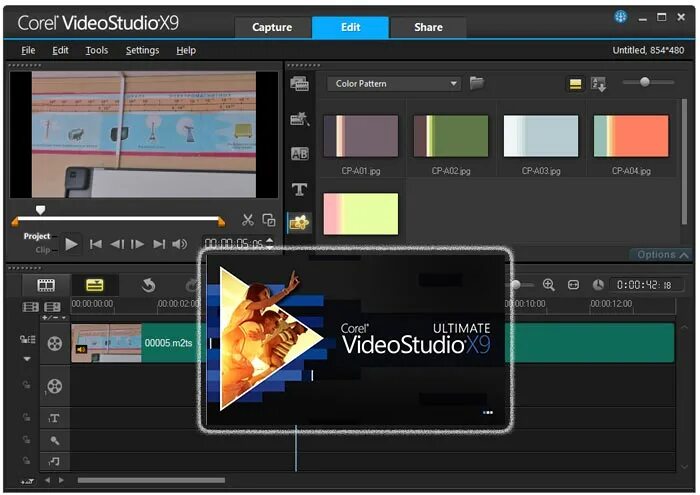Click the Undo arrow in timeline toolbar

click(148, 285)
